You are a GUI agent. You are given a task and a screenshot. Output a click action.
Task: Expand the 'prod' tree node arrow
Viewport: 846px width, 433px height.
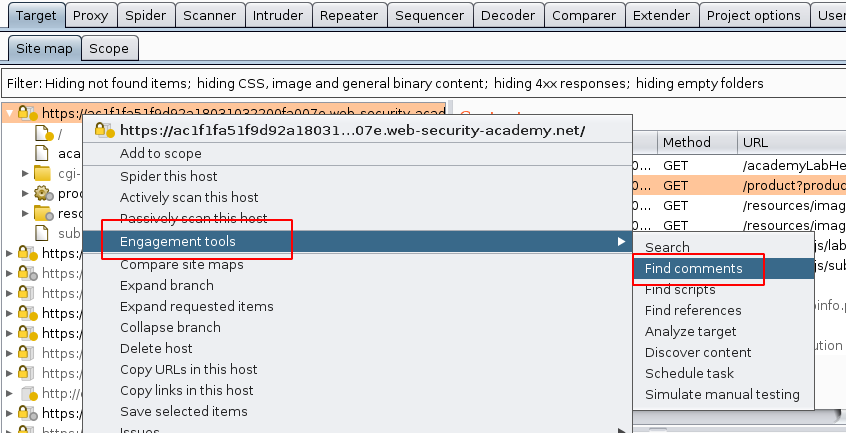click(x=26, y=193)
